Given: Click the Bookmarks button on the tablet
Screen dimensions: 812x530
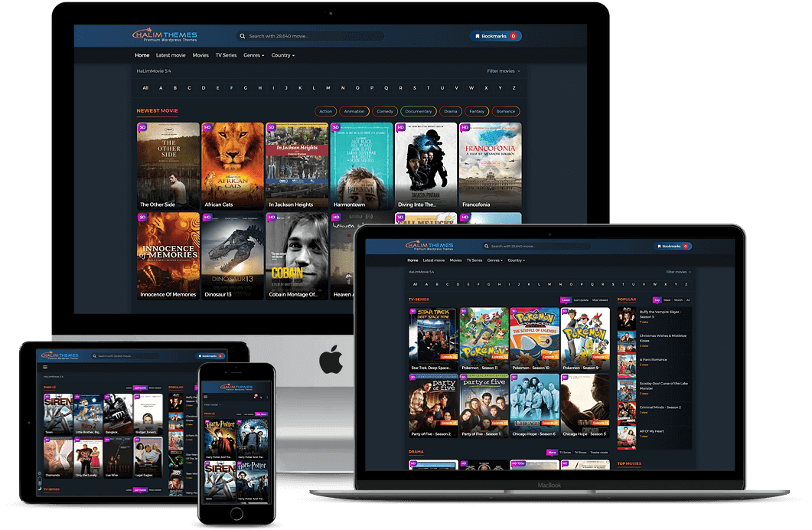Looking at the screenshot, I should (210, 356).
